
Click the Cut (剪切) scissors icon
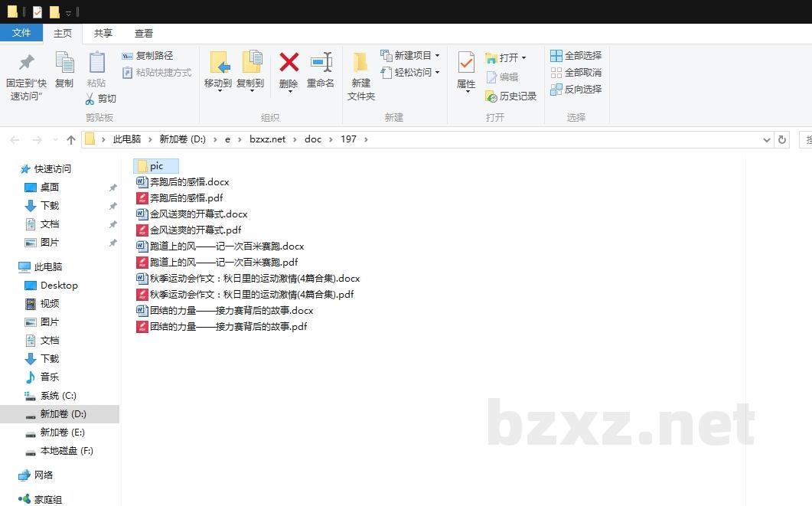90,99
